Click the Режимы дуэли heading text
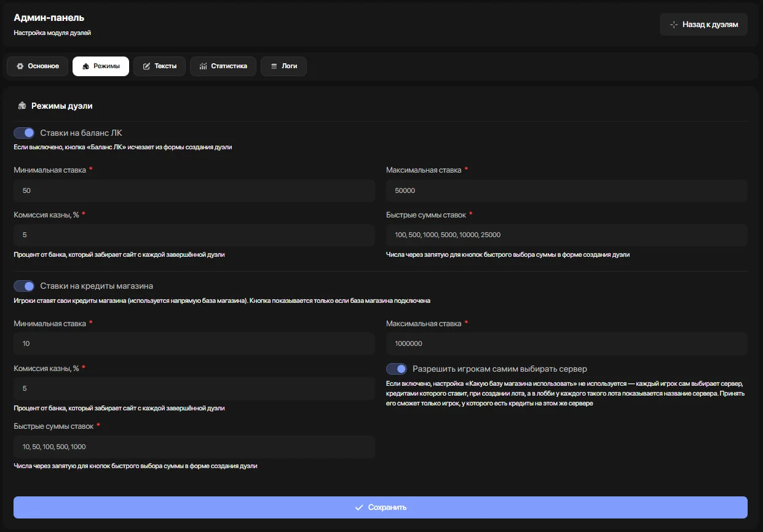 coord(62,106)
